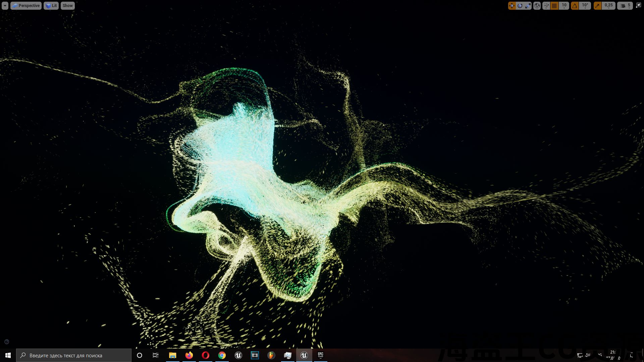Click Windows taskbar search field
This screenshot has height=362, width=644.
pyautogui.click(x=74, y=355)
